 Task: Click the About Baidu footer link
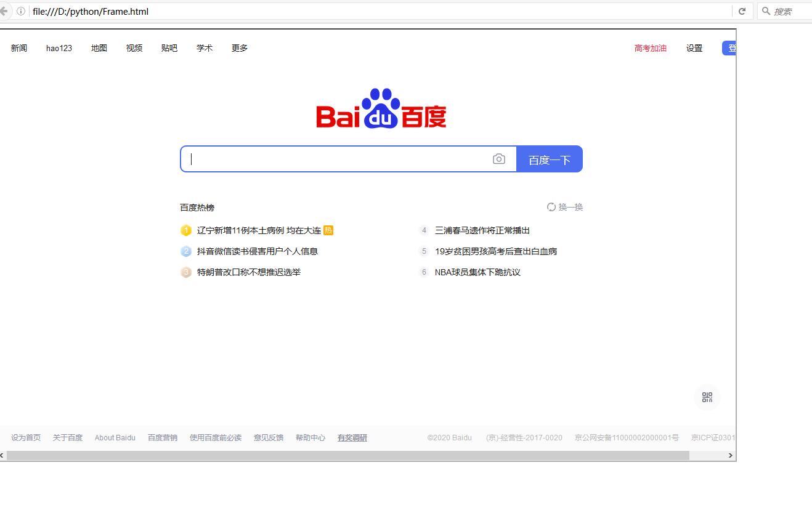(x=115, y=438)
